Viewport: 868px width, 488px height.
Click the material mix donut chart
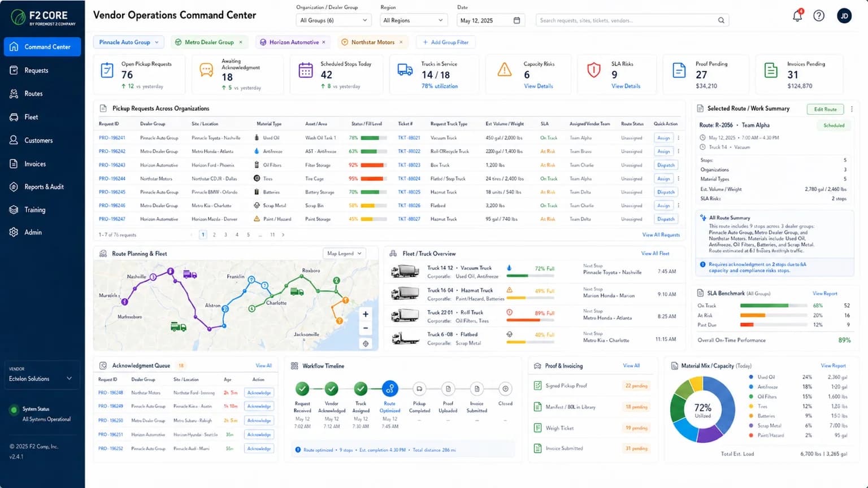click(702, 409)
